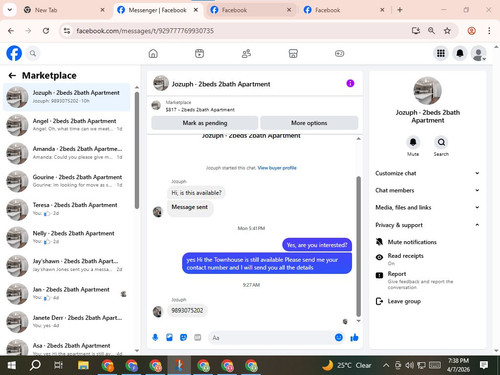Attach a file with the photo icon
The width and height of the screenshot is (500, 375).
click(169, 338)
